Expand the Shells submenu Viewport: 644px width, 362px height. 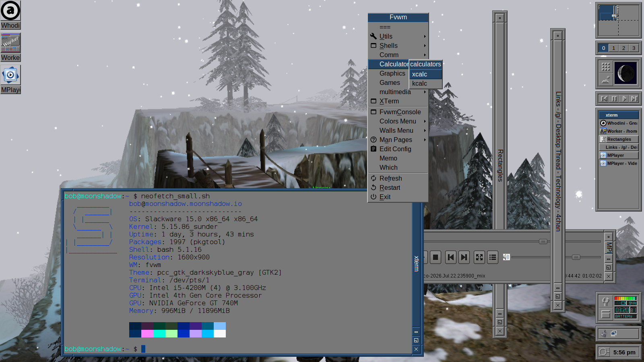[398, 46]
